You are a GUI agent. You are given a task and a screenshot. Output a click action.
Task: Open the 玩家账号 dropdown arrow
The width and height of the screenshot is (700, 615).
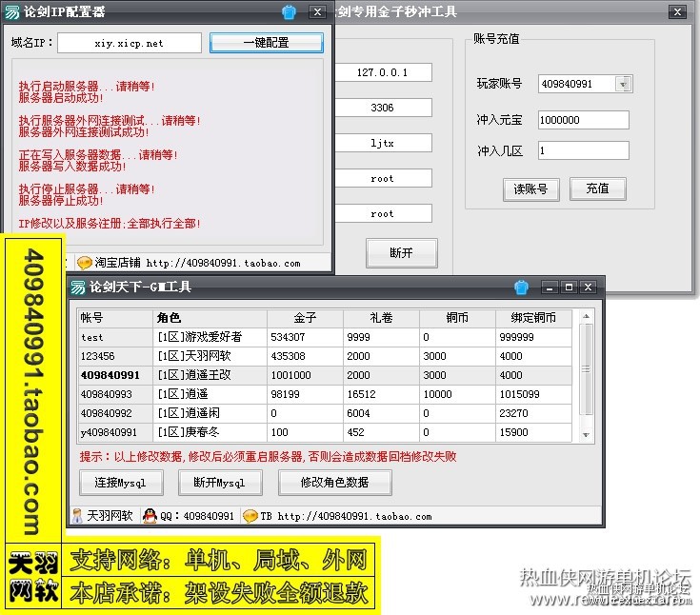[623, 84]
